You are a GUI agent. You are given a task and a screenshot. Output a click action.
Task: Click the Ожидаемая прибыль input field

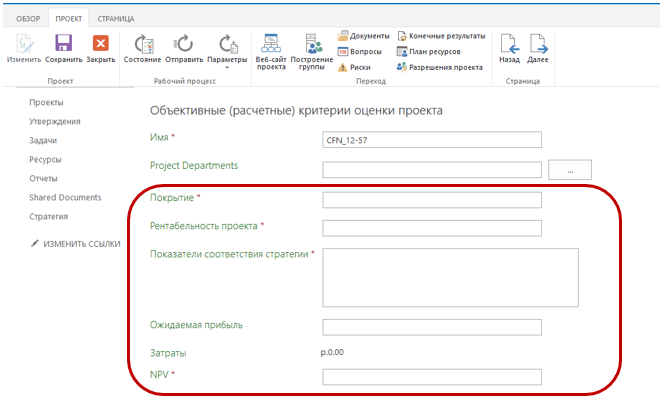coord(432,327)
